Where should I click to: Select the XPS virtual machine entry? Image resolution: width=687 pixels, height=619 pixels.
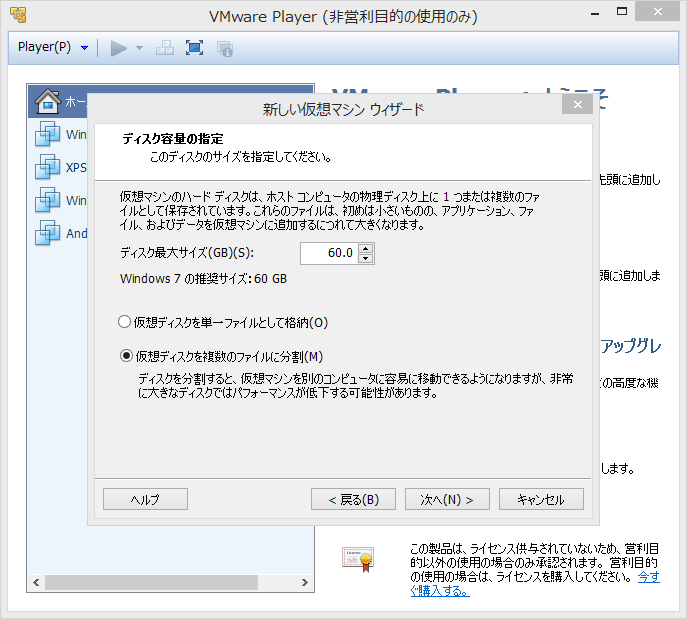(60, 167)
